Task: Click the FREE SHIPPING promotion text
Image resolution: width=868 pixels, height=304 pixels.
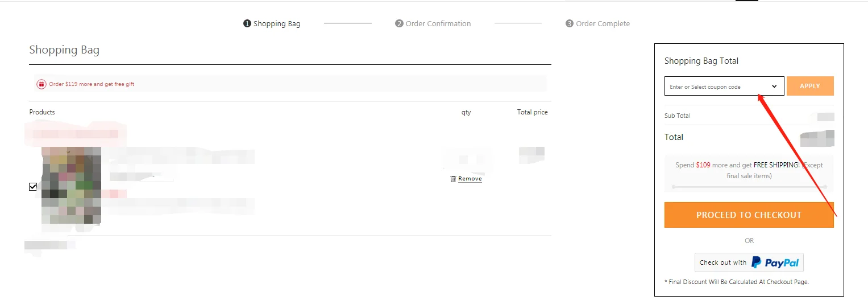Action: pos(776,165)
